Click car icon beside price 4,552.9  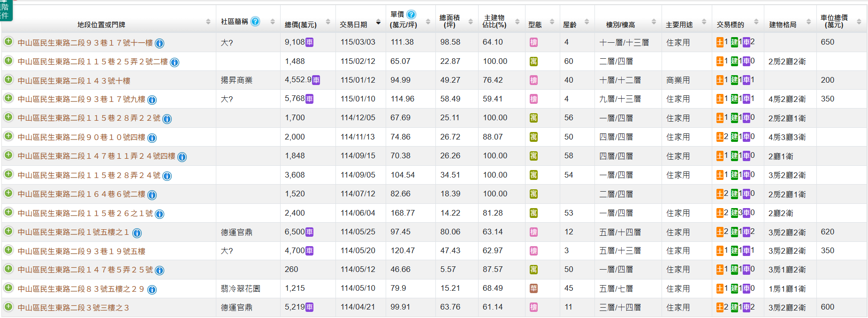pyautogui.click(x=316, y=80)
